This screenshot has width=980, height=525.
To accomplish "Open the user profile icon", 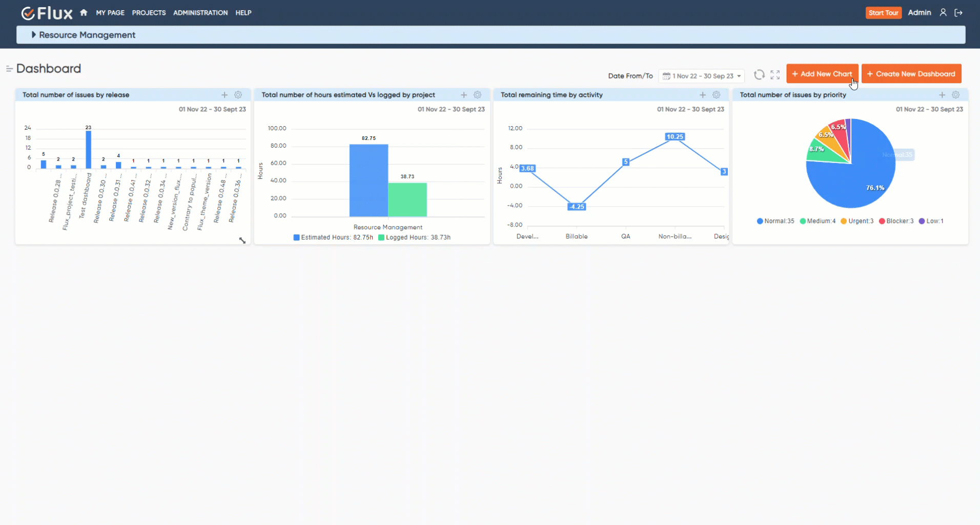I will [943, 12].
